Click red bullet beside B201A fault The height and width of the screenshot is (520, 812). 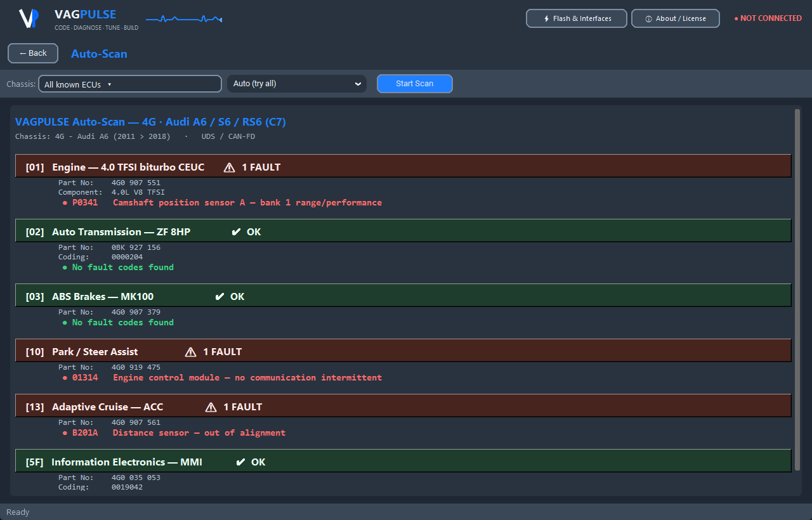(65, 433)
